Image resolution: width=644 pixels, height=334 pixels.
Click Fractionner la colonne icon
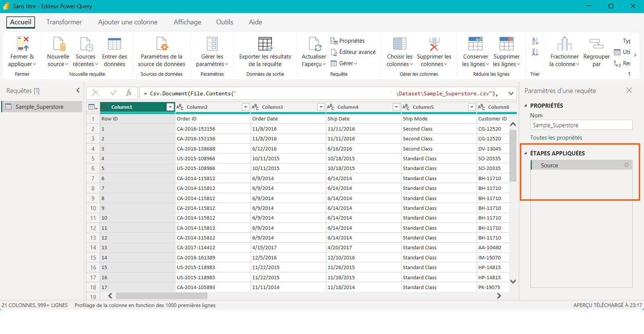point(564,44)
